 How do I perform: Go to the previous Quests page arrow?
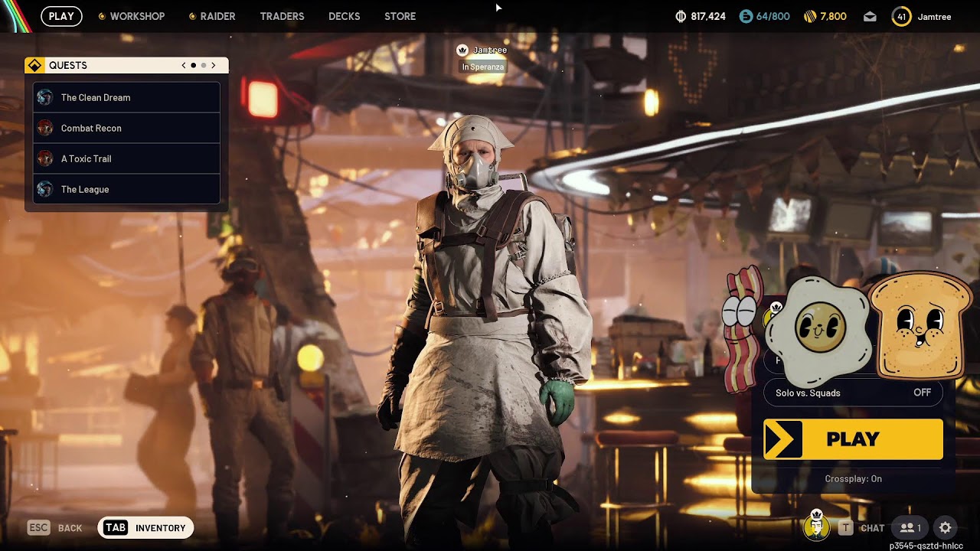tap(184, 66)
